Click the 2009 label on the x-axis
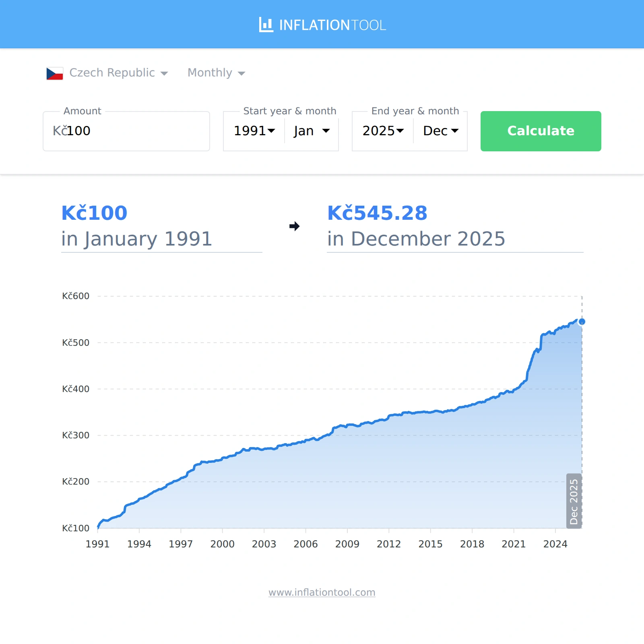Viewport: 644px width, 644px height. pos(347,544)
